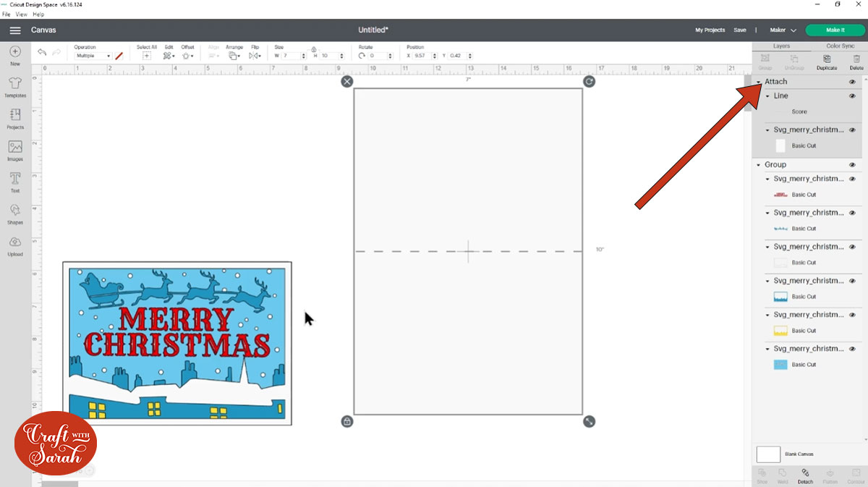Select the Text tool
Viewport: 868px width, 487px height.
tap(15, 182)
